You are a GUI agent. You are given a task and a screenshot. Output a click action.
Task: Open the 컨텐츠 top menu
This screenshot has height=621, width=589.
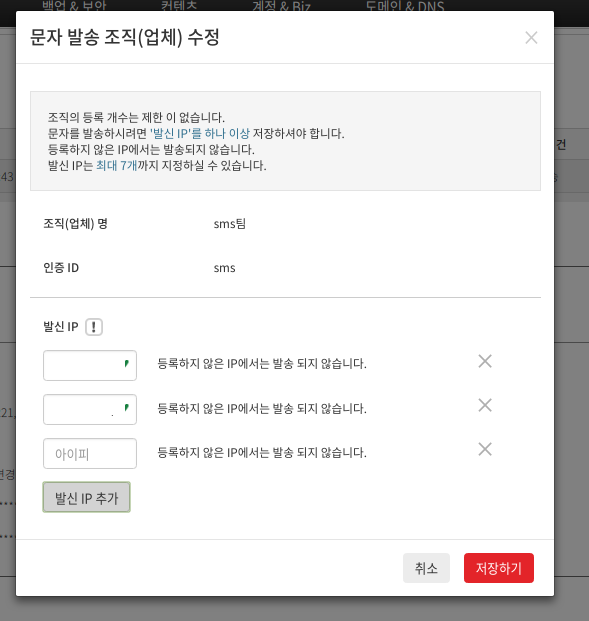point(179,6)
